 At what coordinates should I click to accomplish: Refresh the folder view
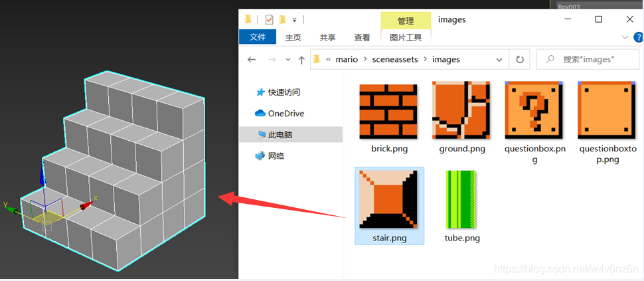point(520,60)
